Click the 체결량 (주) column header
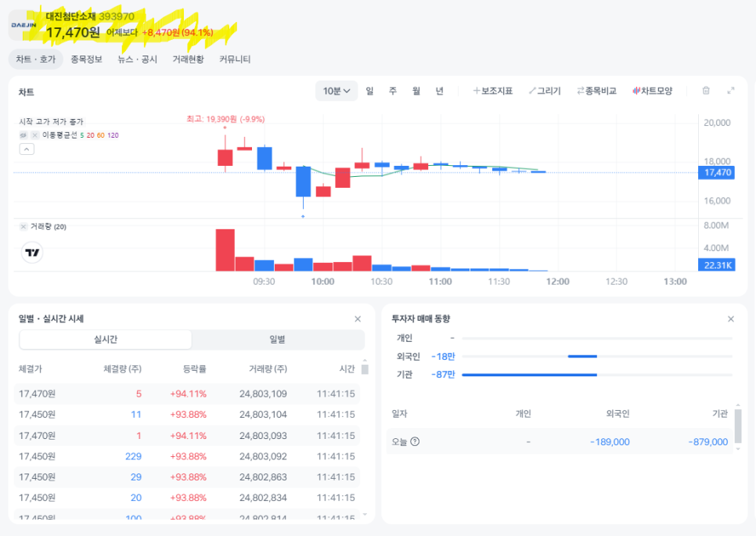 click(122, 369)
